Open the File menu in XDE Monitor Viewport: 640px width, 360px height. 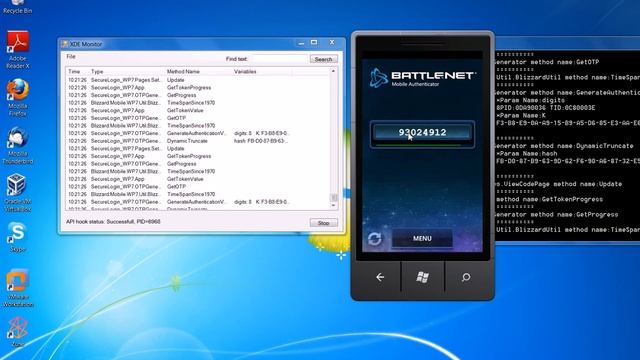pos(71,56)
